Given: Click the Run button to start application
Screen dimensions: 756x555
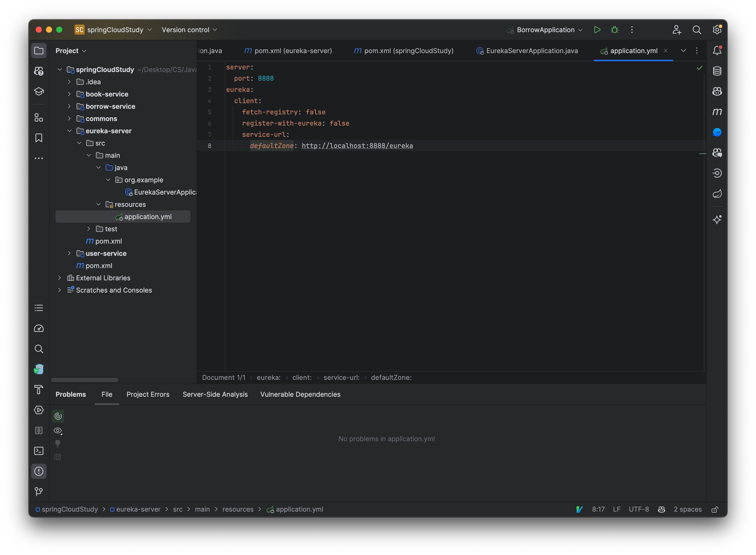Looking at the screenshot, I should [x=597, y=29].
